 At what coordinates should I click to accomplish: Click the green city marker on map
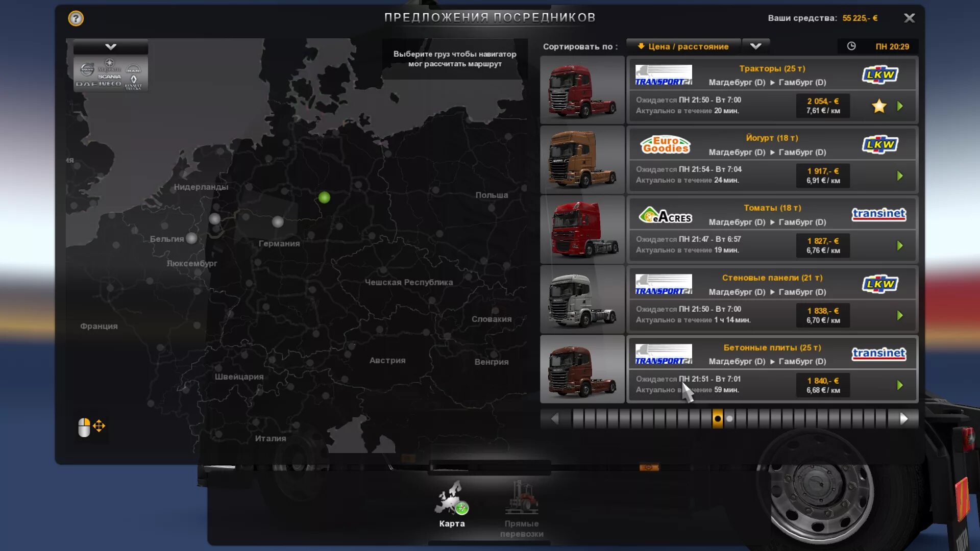[x=324, y=197]
